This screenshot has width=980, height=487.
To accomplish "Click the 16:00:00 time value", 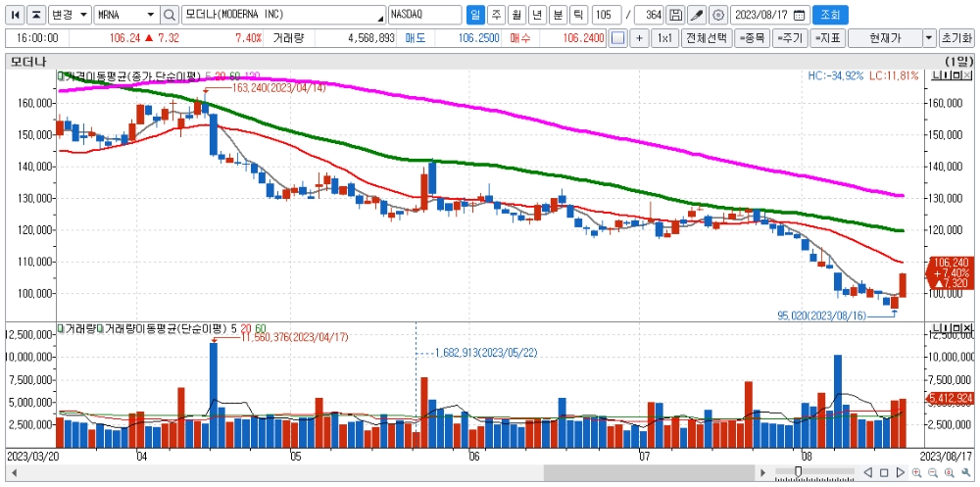I will 37,38.
